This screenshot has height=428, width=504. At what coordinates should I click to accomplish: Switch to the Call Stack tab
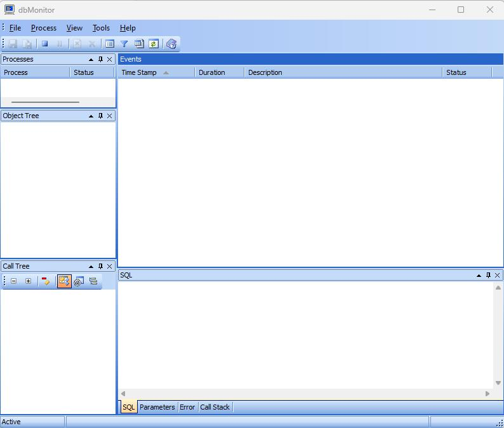pos(215,407)
